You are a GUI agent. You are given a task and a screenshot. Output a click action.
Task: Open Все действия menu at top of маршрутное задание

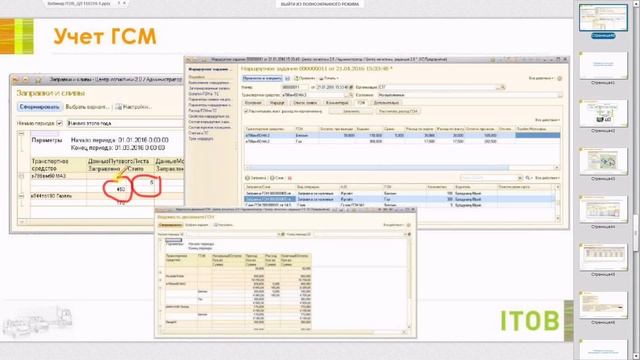[541, 78]
